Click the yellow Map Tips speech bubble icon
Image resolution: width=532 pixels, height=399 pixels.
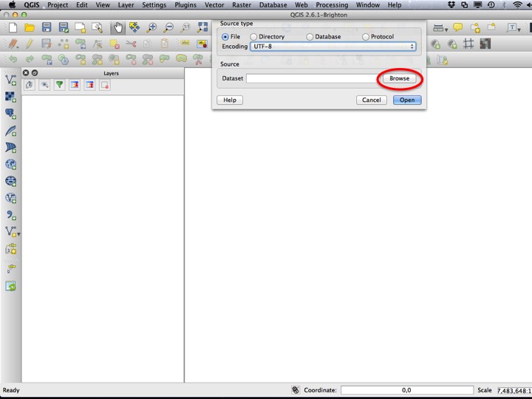tap(458, 27)
